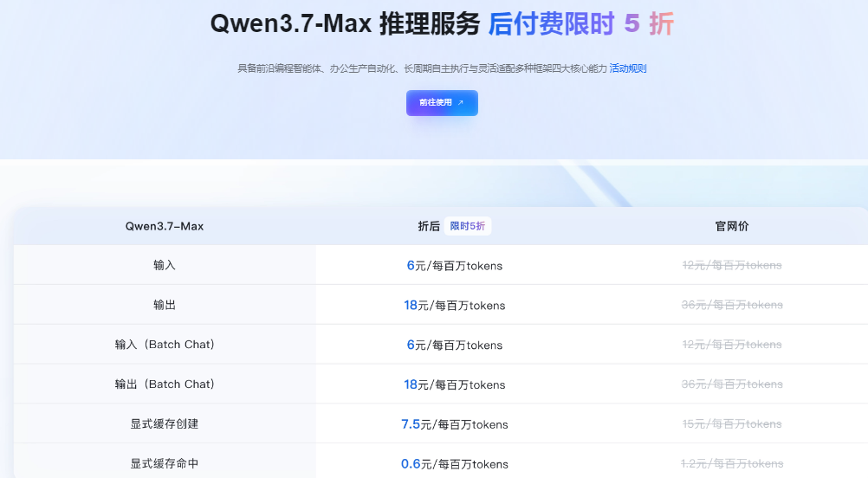This screenshot has height=478, width=868.
Task: Click official price in 输出（Batch Chat）row
Action: [x=732, y=384]
